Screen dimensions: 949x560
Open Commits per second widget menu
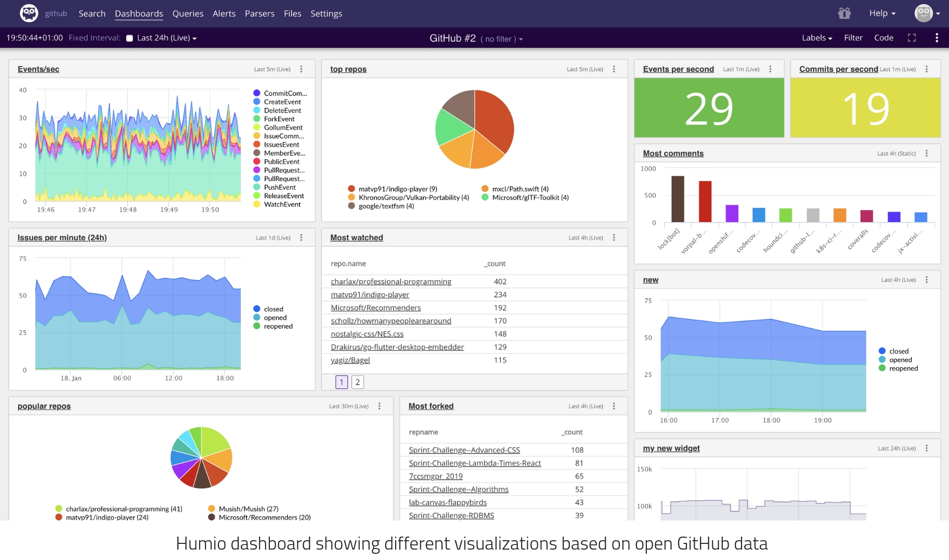pyautogui.click(x=927, y=69)
